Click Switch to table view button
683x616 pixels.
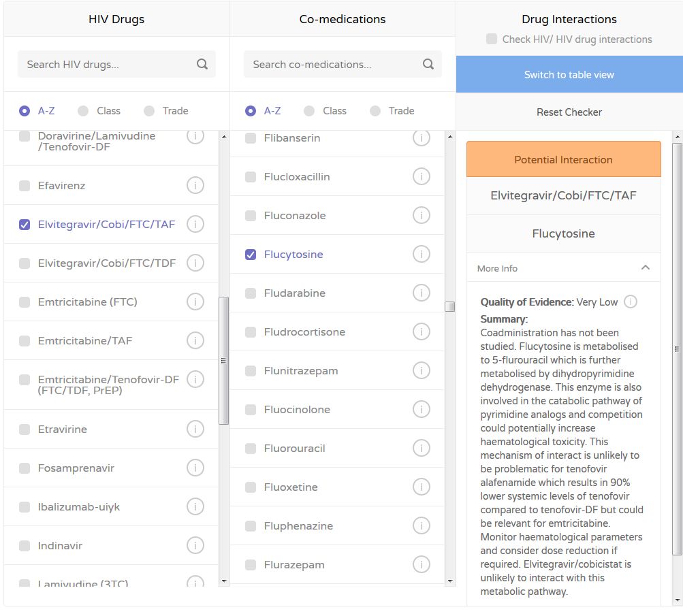[x=569, y=75]
